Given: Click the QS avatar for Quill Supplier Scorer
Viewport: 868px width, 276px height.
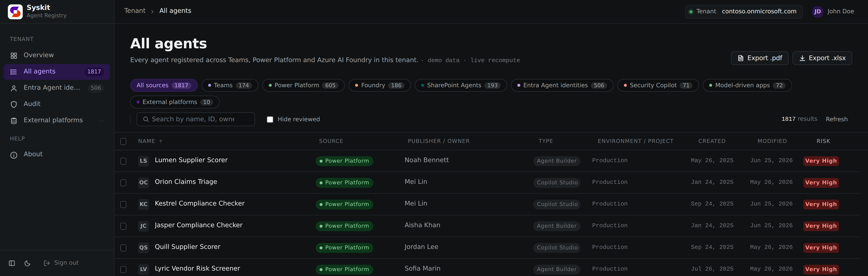Looking at the screenshot, I should coord(144,247).
